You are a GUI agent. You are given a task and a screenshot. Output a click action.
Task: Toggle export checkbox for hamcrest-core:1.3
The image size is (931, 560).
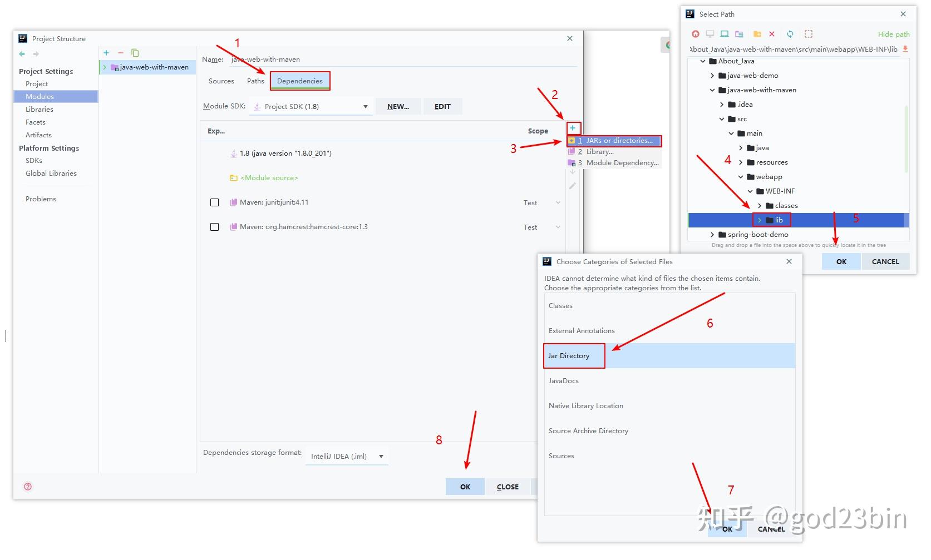pos(214,227)
